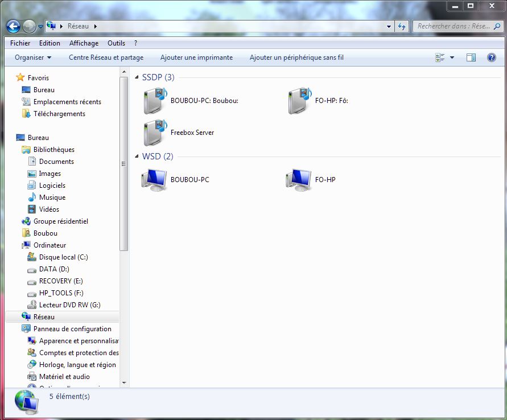The height and width of the screenshot is (420, 507).
Task: Open help with the blue question icon
Action: pos(491,57)
